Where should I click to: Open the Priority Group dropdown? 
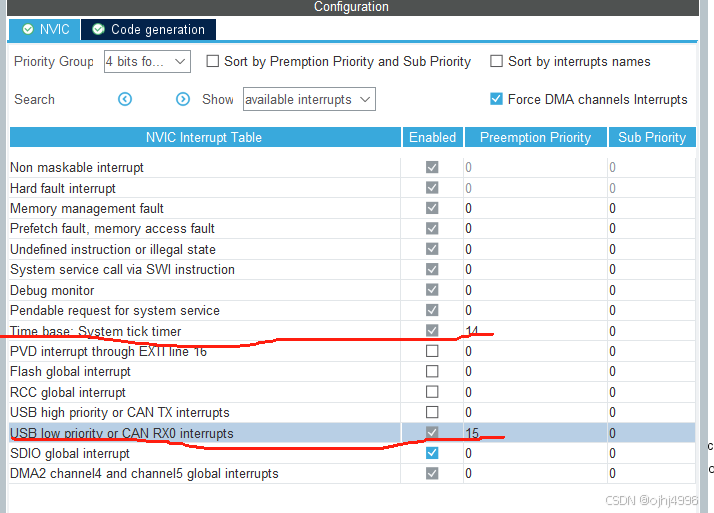point(147,61)
